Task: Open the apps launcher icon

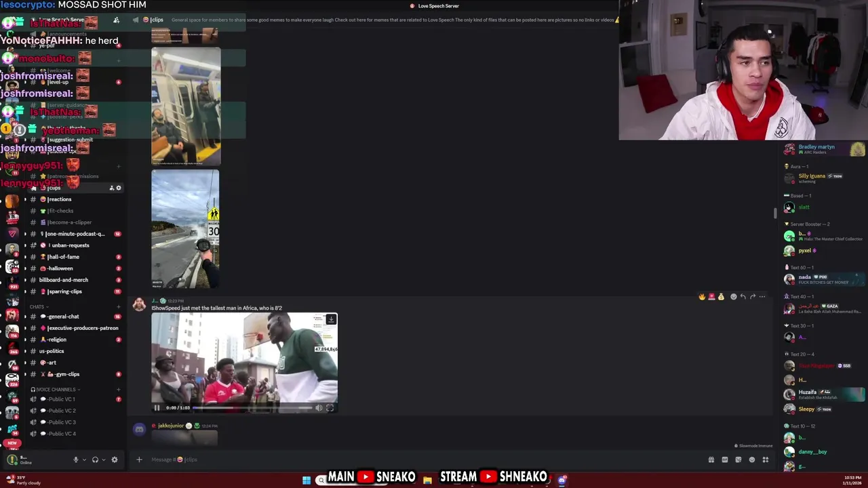Action: pos(765,460)
